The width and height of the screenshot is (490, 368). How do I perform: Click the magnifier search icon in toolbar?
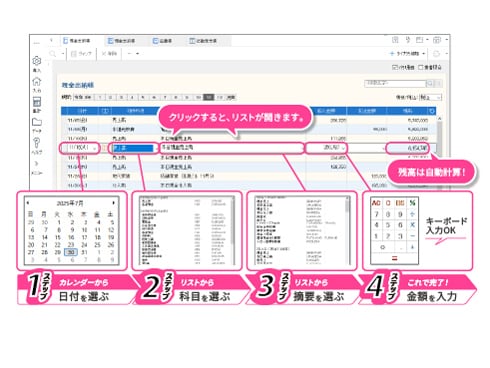(53, 53)
